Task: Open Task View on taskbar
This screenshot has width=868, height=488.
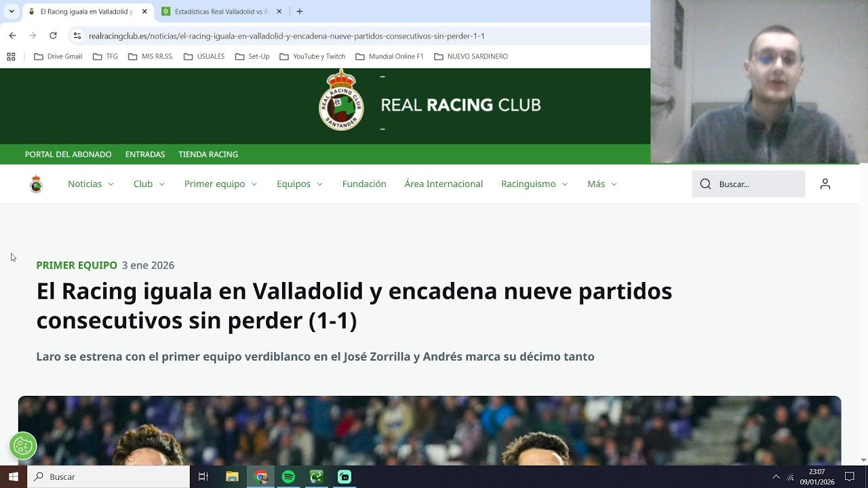Action: pyautogui.click(x=203, y=476)
